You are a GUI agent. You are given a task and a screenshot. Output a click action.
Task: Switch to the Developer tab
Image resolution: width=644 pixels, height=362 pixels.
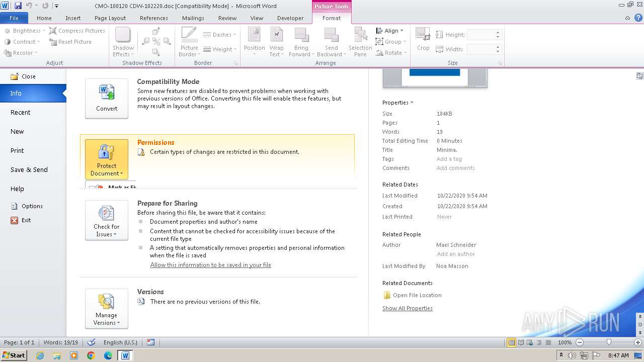290,18
